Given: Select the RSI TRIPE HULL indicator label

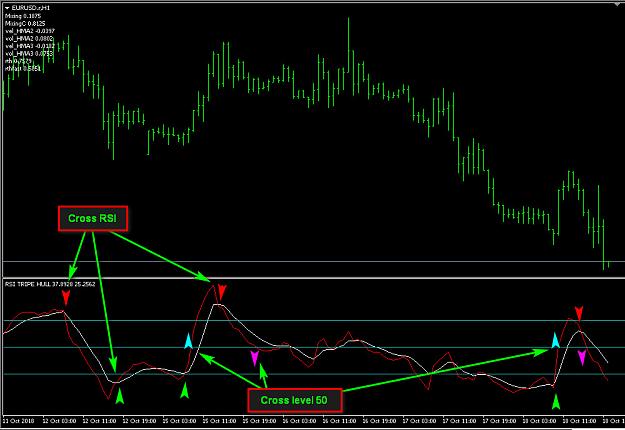Looking at the screenshot, I should coord(50,284).
